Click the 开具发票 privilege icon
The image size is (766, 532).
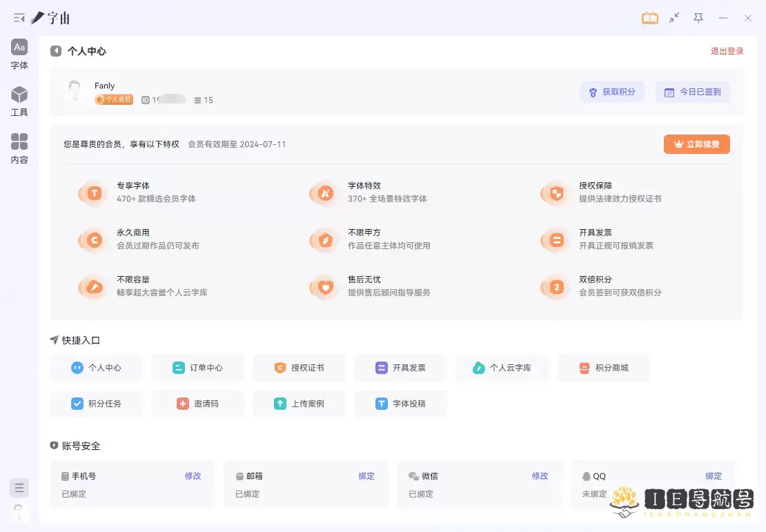(x=556, y=240)
